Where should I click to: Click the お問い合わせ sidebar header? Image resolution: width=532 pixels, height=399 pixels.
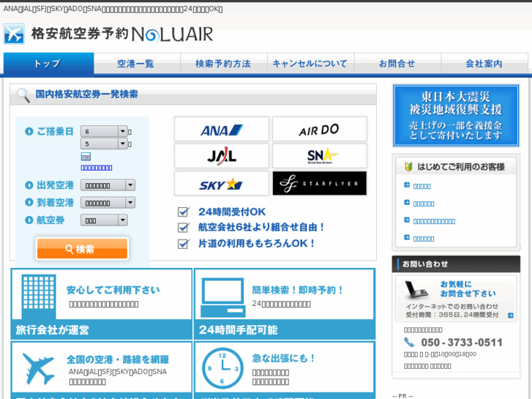tap(456, 264)
